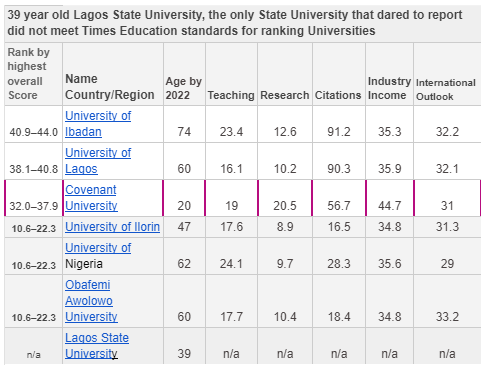Screen dimensions: 481x372
Task: Select the table caption about Lagos State University
Action: (235, 23)
